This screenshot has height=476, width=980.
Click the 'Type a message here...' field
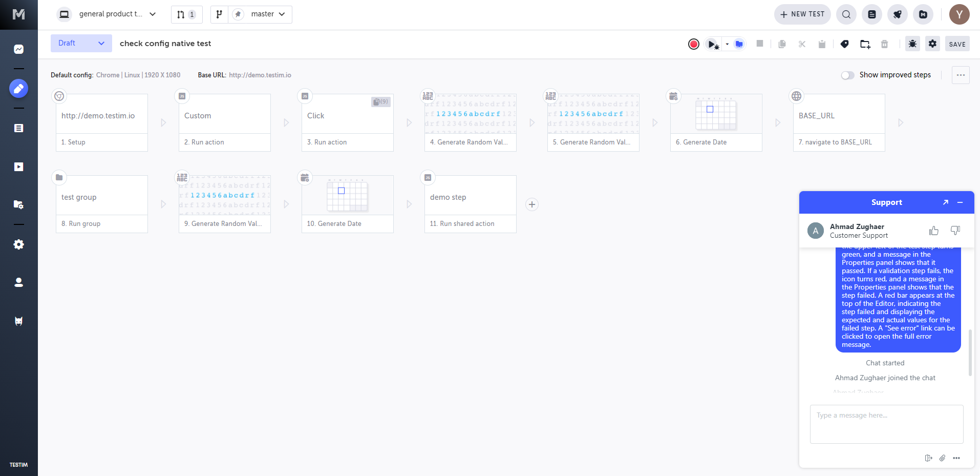point(887,424)
